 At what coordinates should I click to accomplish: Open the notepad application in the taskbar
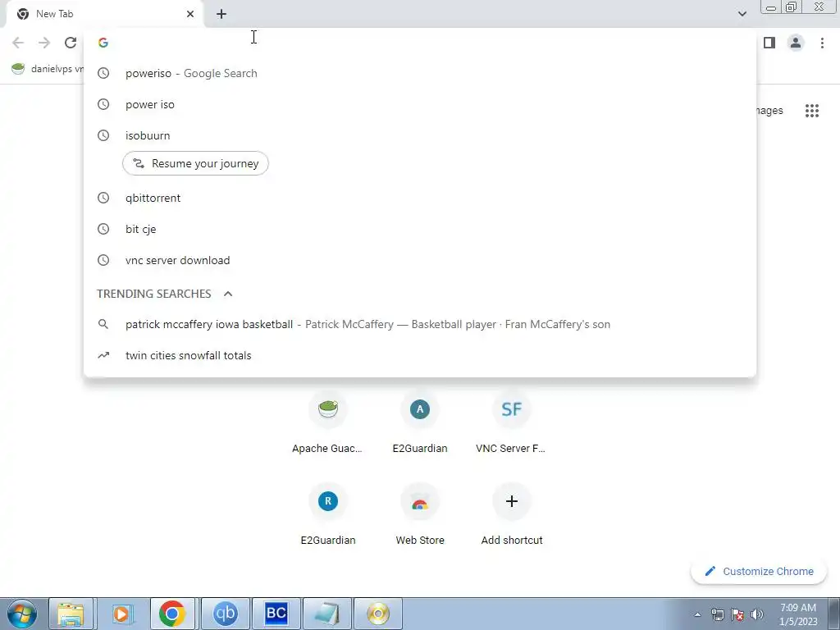(326, 614)
